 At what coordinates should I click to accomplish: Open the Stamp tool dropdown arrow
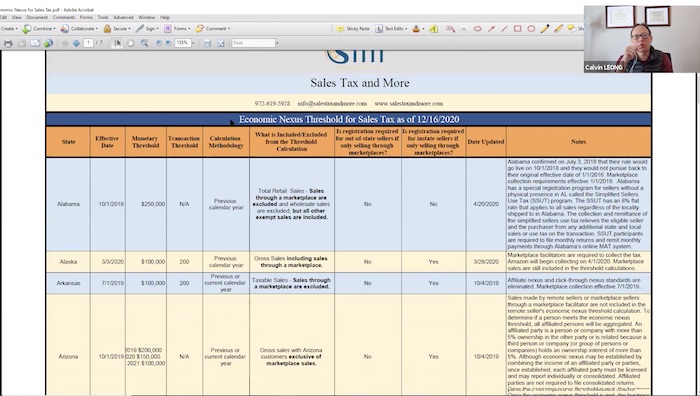pos(423,29)
